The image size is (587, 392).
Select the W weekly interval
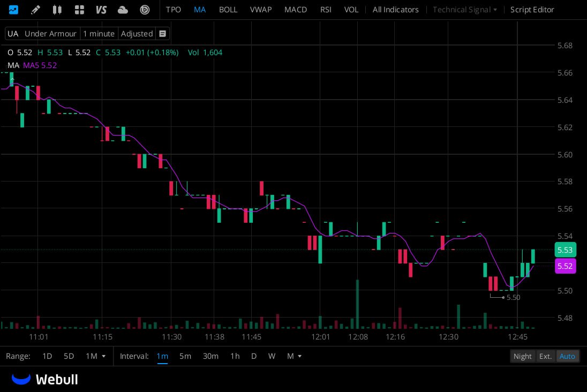tap(272, 356)
